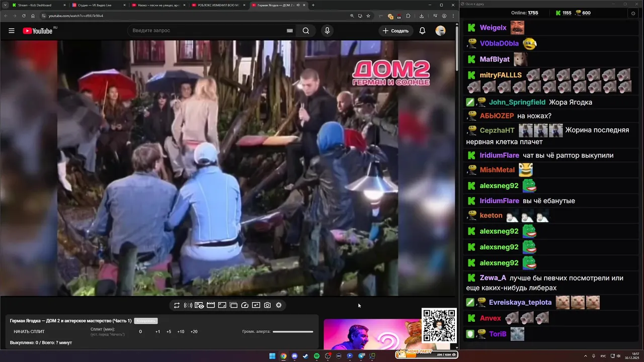Reload the page in browser
Image resolution: width=644 pixels, height=362 pixels.
tap(24, 16)
